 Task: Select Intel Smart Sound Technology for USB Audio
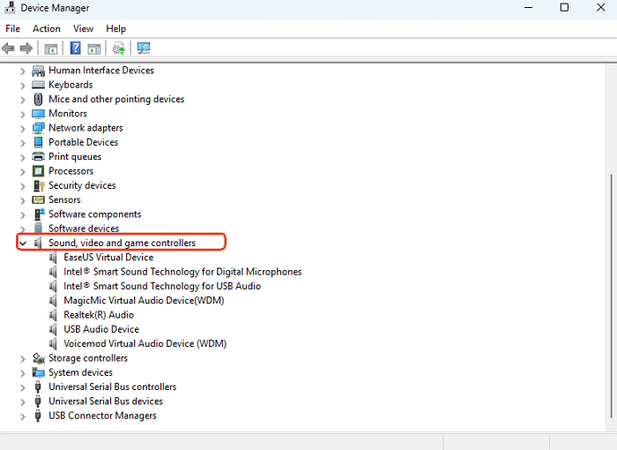pyautogui.click(x=162, y=286)
